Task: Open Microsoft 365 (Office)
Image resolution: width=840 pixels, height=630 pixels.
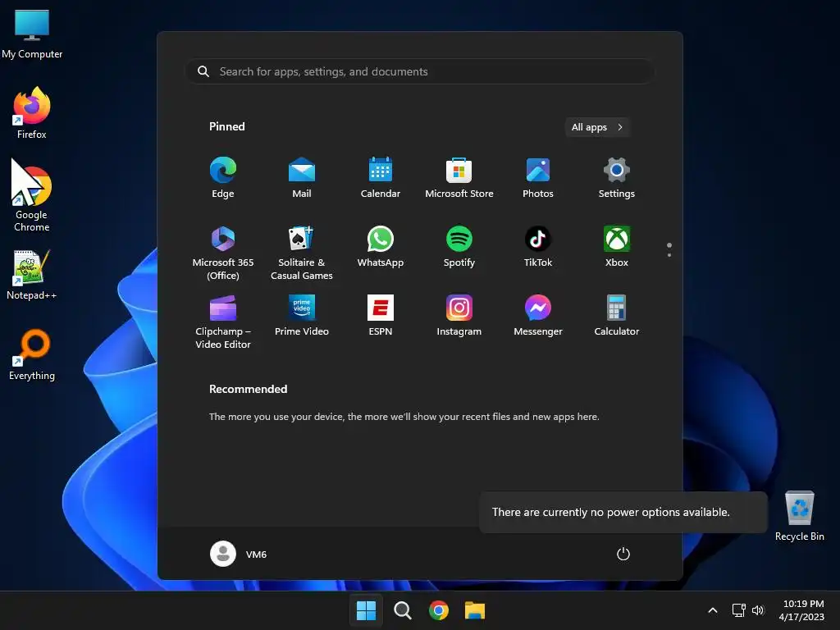Action: pos(223,253)
